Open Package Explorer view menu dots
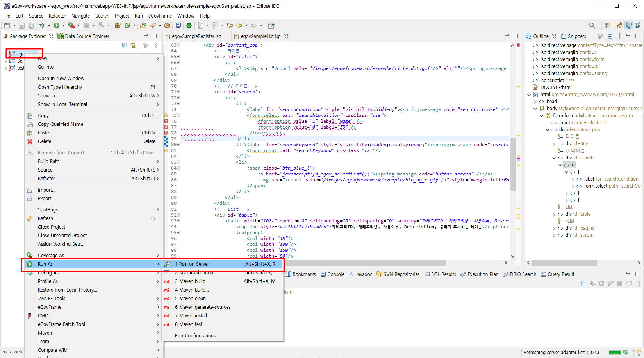Viewport: 644px width, 358px height. click(x=156, y=45)
